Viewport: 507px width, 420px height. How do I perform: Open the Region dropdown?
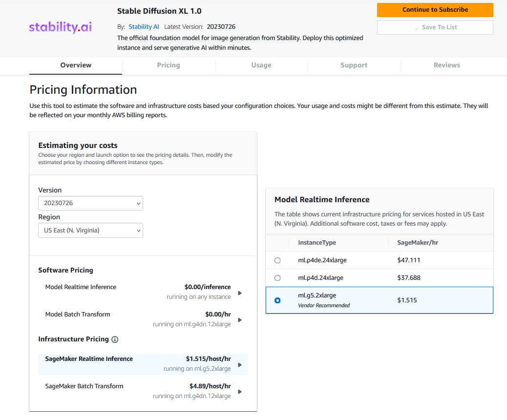90,230
